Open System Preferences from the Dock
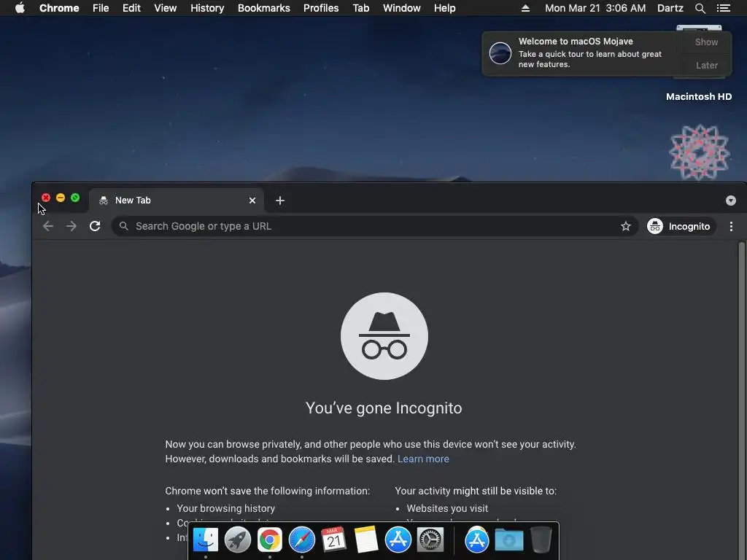This screenshot has width=747, height=560. [x=430, y=540]
